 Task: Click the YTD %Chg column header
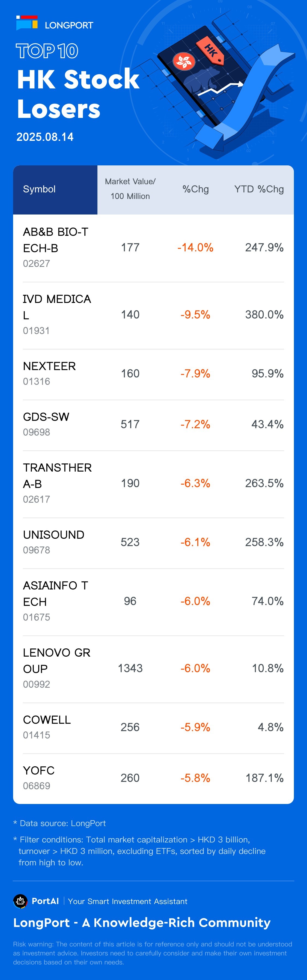[x=259, y=189]
